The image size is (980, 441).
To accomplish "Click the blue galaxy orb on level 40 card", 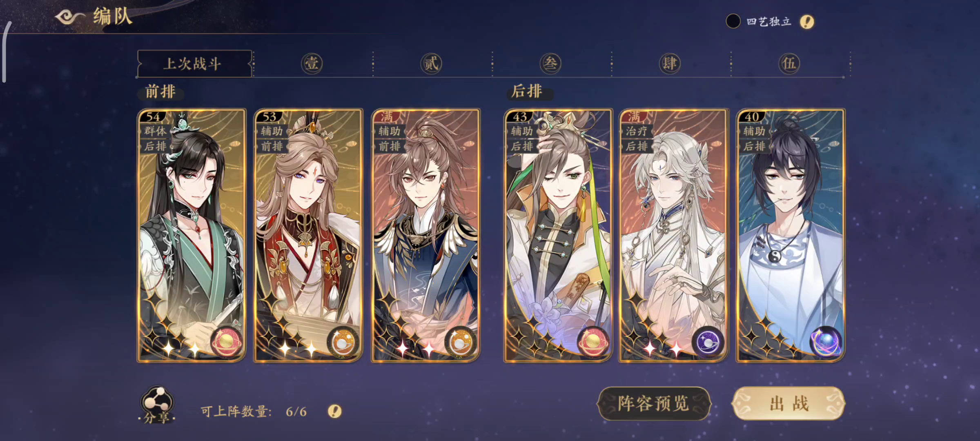I will [x=826, y=342].
